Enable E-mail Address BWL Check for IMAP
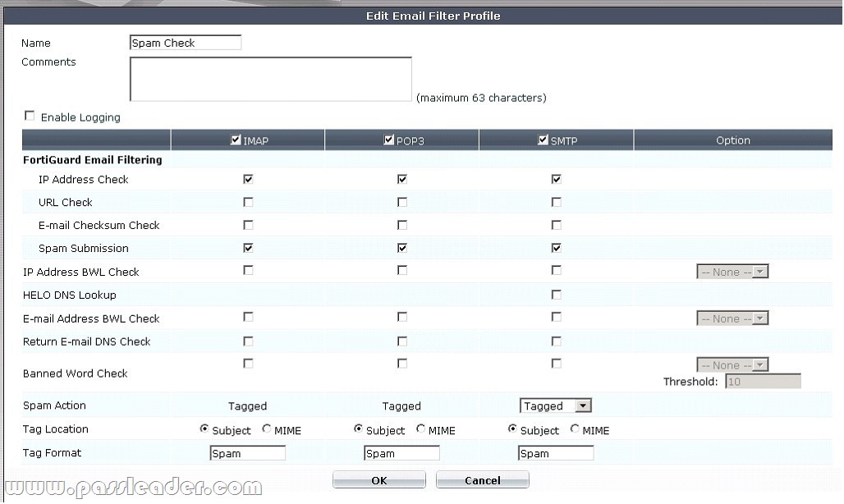The image size is (844, 504). tap(248, 317)
